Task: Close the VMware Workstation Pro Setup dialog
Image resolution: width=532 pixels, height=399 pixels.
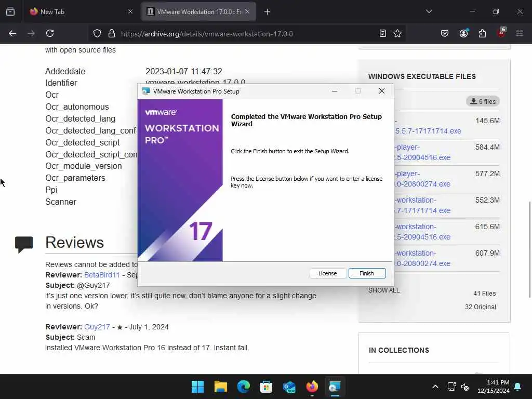Action: (382, 91)
